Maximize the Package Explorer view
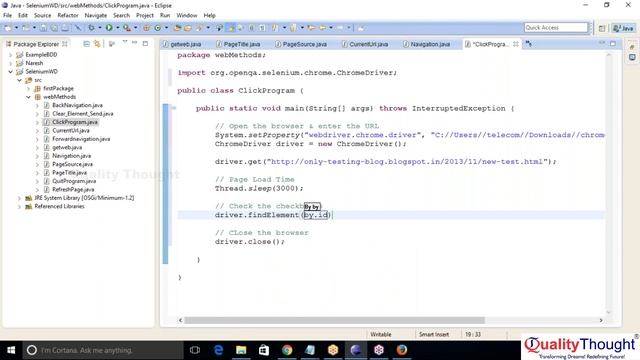Image resolution: width=640 pixels, height=360 pixels. [x=145, y=43]
